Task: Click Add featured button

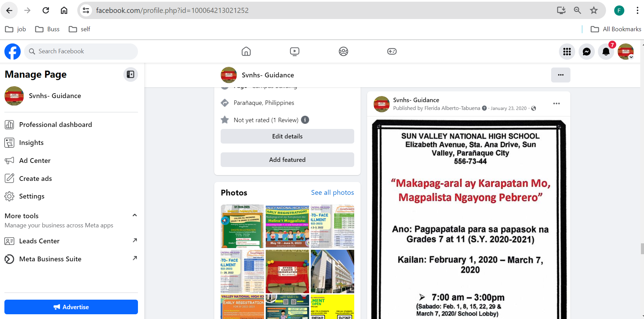Action: point(287,159)
